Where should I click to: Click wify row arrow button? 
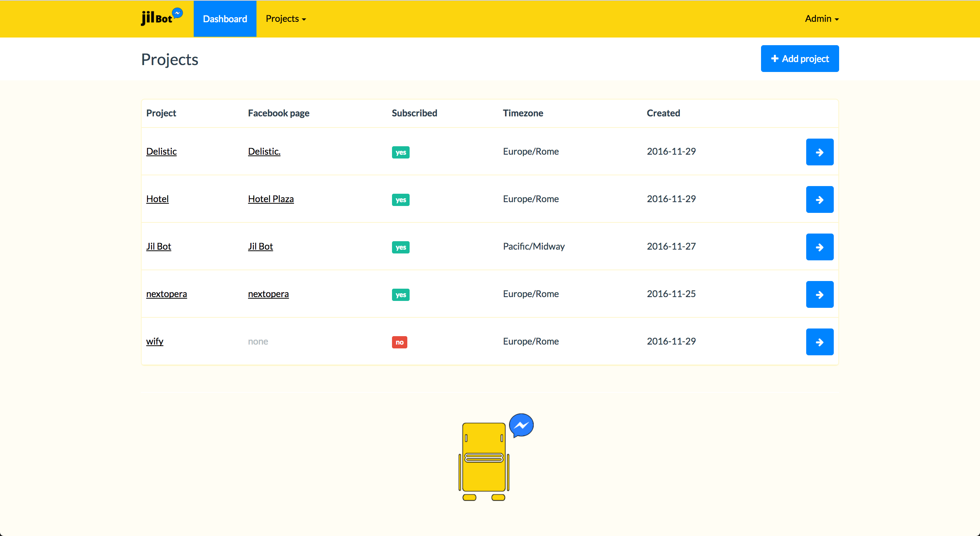click(x=819, y=342)
